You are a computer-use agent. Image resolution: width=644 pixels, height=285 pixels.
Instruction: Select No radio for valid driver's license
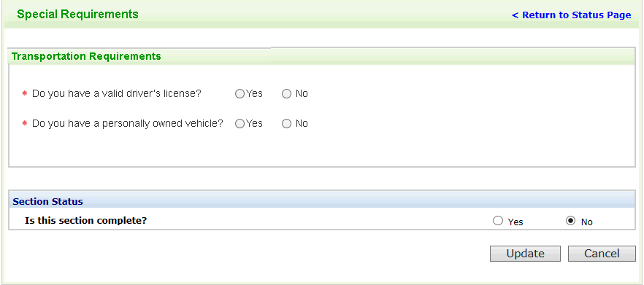[x=286, y=94]
